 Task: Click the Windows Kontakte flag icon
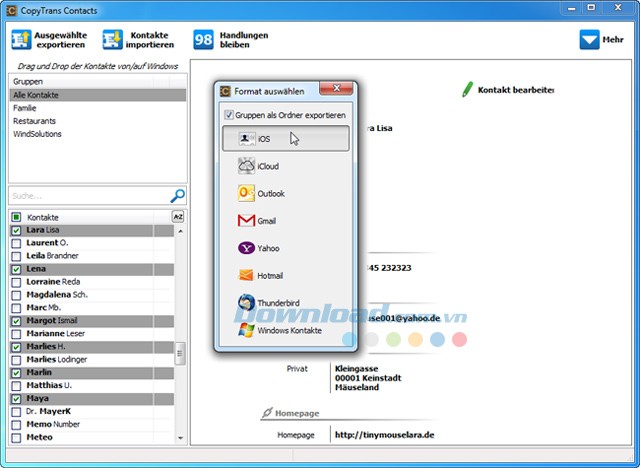pyautogui.click(x=246, y=329)
